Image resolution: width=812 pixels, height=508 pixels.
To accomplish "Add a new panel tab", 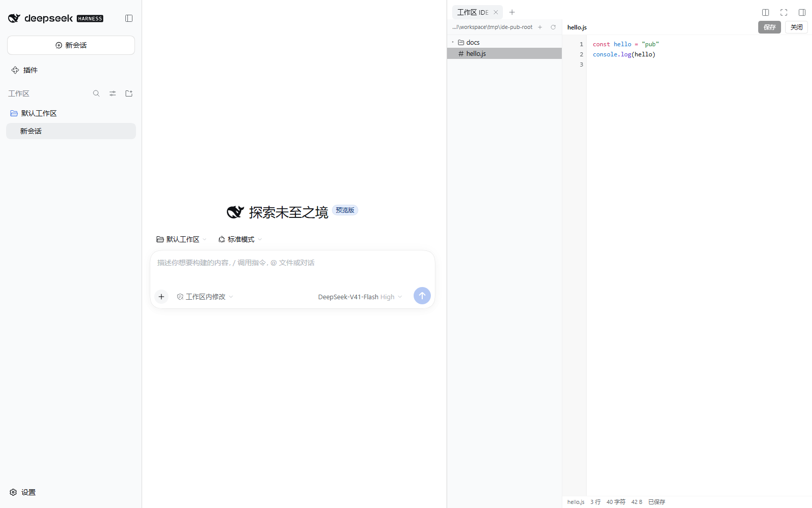I will pyautogui.click(x=512, y=12).
